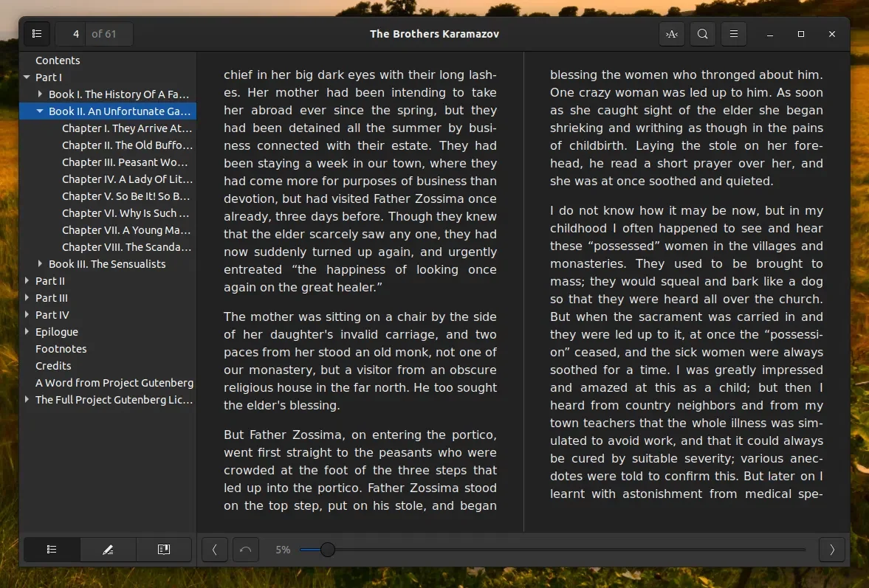869x588 pixels.
Task: Go to the next page
Action: coord(832,549)
